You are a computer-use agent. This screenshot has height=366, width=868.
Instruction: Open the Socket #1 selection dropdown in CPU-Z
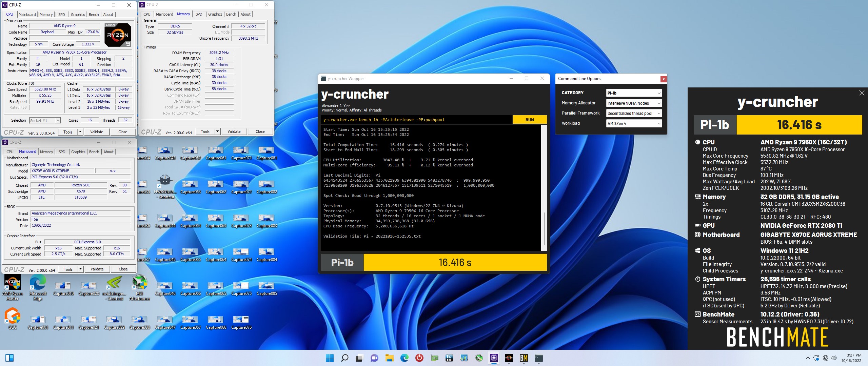coord(45,120)
